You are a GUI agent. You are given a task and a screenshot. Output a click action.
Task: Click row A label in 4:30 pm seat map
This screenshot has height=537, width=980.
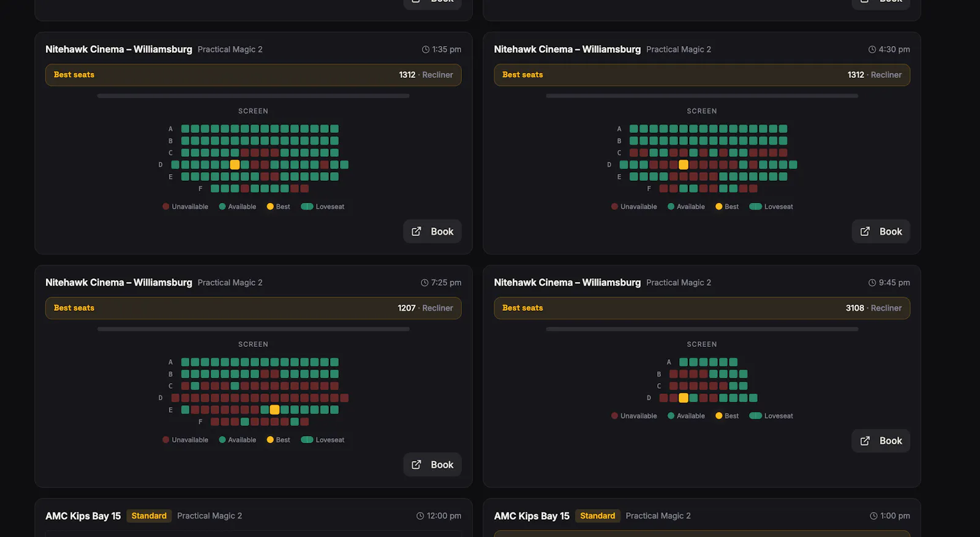tap(619, 129)
